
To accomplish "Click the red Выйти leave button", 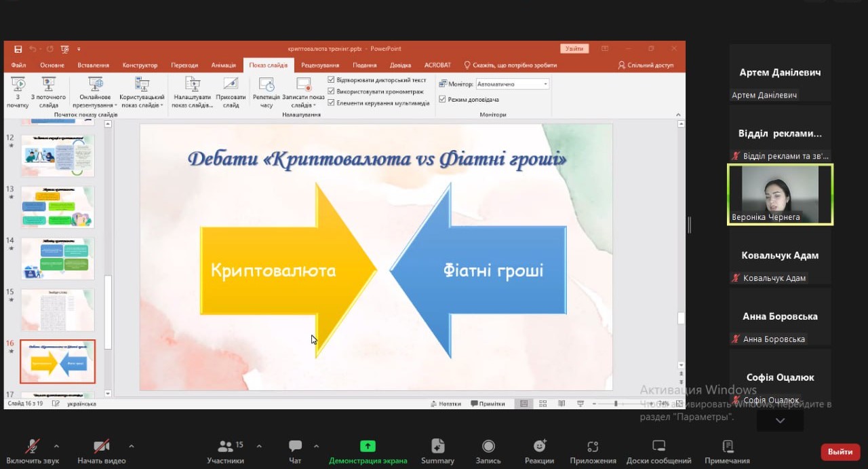I will tap(840, 452).
